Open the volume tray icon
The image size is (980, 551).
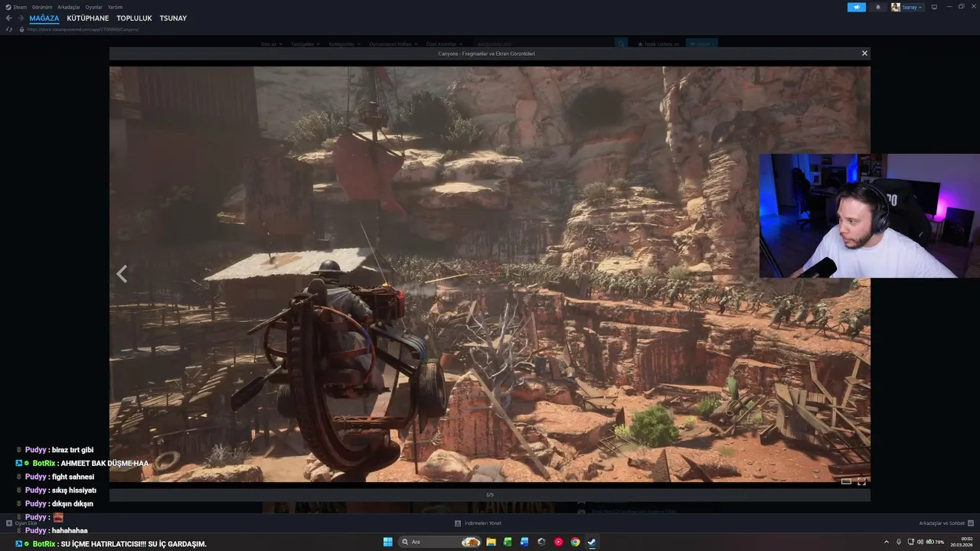pyautogui.click(x=920, y=542)
